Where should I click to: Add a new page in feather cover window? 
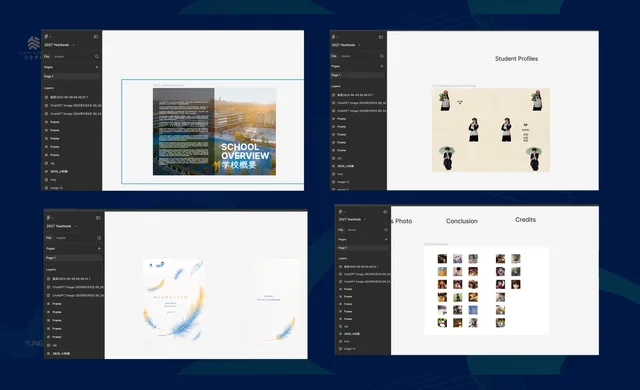(99, 248)
